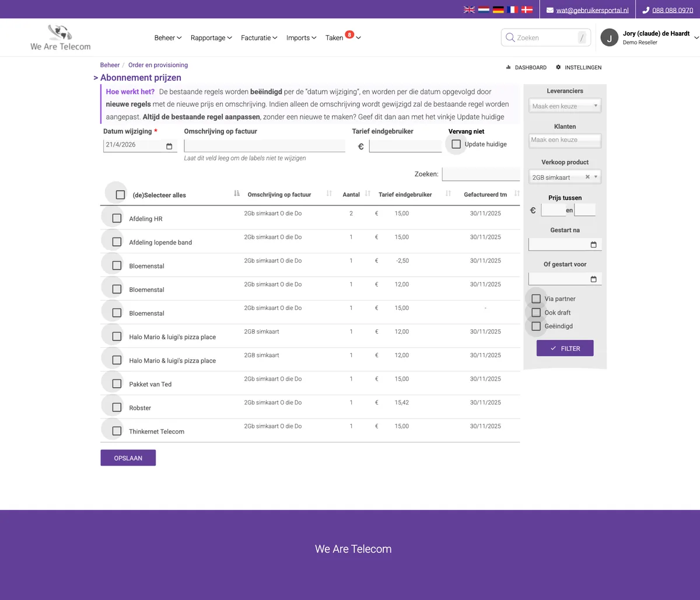Check the Thinkernet Telecom row checkbox
Screen dimensions: 700x600
(x=117, y=431)
